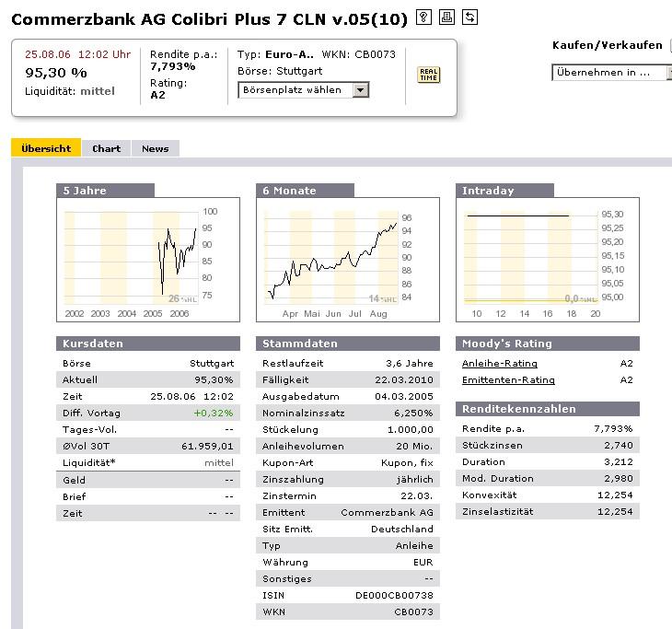Screen dimensions: 672x629
Task: Click the Rendite p.a. value in Renditekennzahlen
Action: pos(613,428)
